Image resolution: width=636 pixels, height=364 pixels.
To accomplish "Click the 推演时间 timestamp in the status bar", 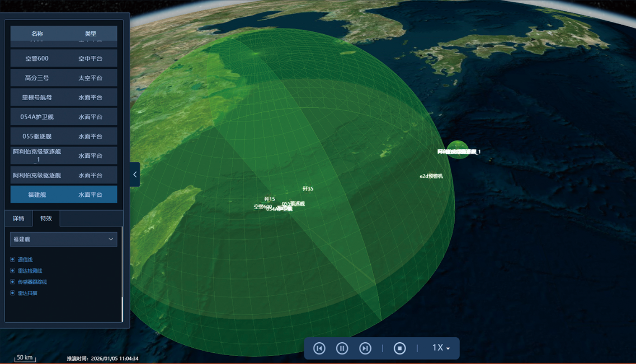I will point(102,358).
